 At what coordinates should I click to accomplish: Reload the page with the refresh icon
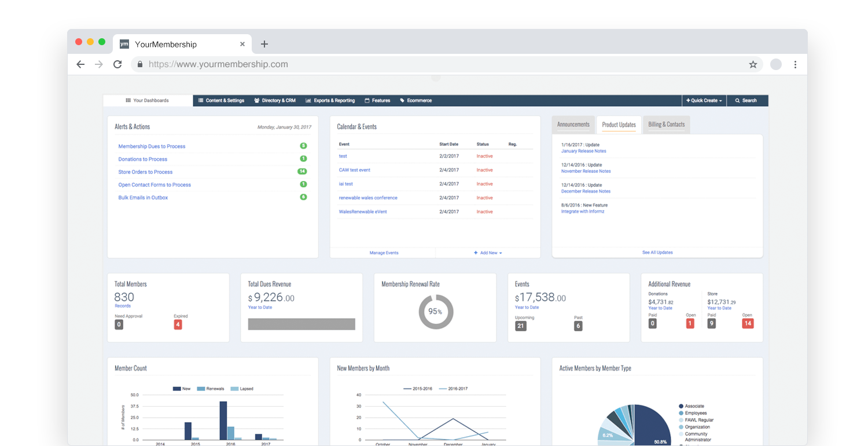[x=117, y=64]
